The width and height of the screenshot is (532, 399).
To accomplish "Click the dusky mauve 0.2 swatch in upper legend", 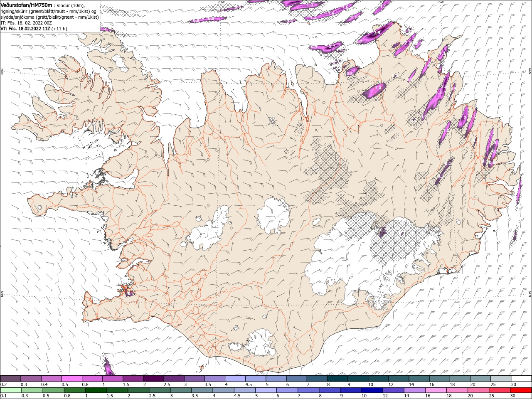I will (x=11, y=379).
